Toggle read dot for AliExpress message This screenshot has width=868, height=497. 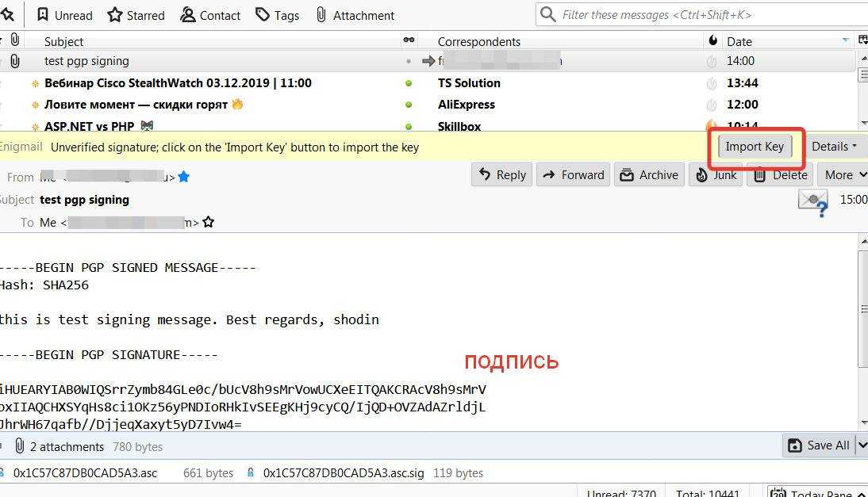[x=409, y=105]
